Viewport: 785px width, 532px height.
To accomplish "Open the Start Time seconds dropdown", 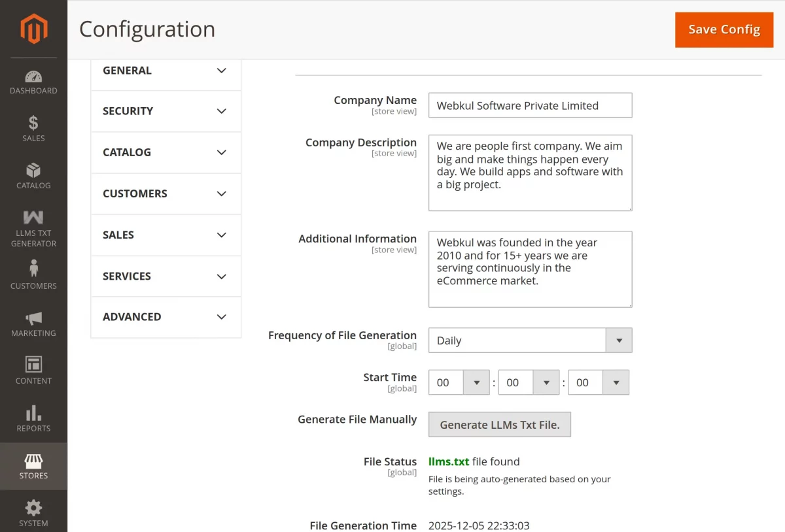I will (599, 383).
